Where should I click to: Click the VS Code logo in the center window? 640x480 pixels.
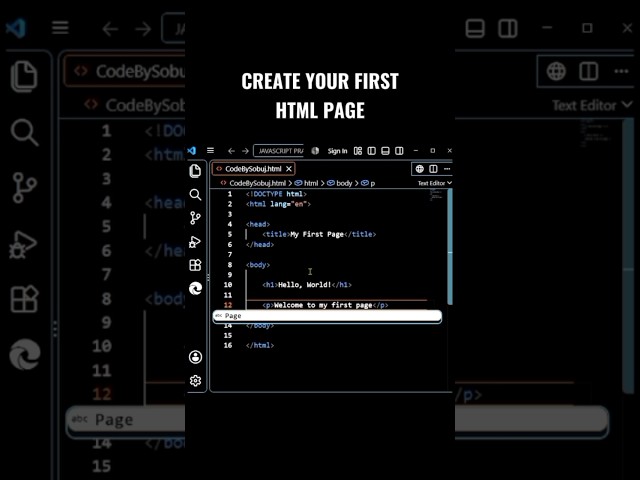coord(191,151)
